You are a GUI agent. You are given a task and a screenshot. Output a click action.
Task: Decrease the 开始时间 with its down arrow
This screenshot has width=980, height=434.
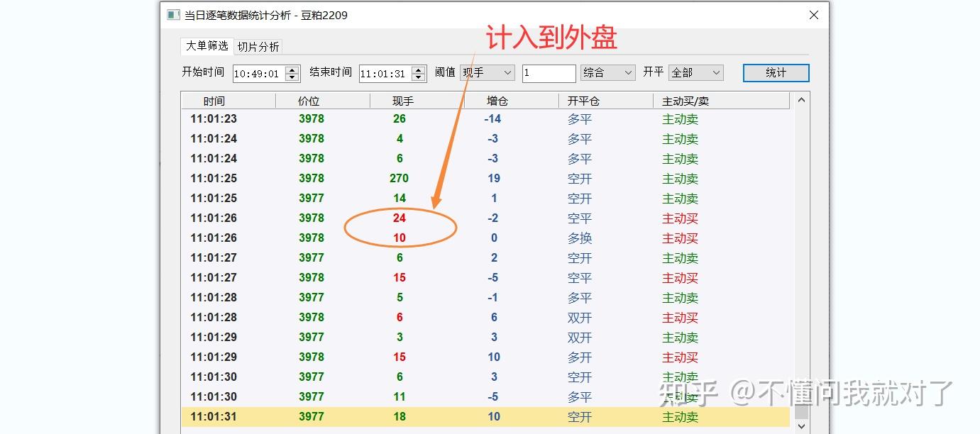292,77
